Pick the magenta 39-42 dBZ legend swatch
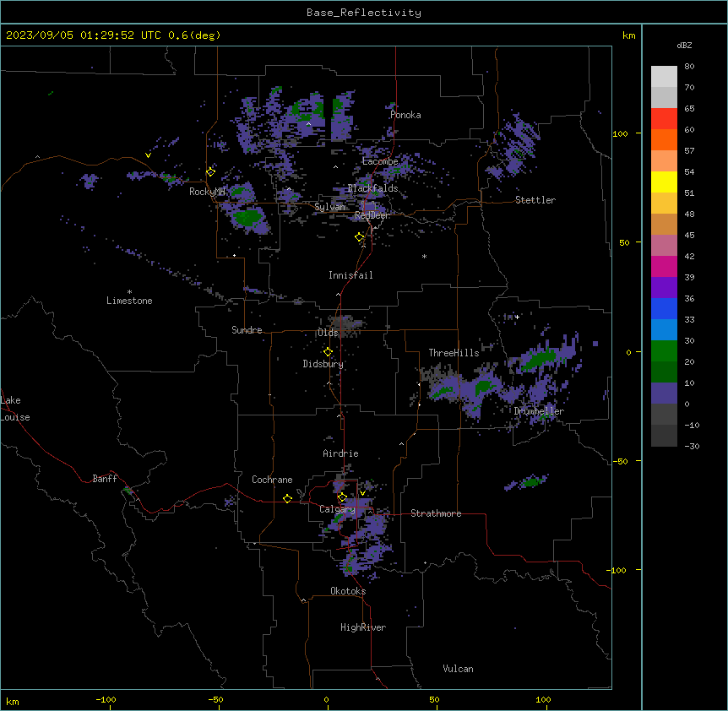 664,266
